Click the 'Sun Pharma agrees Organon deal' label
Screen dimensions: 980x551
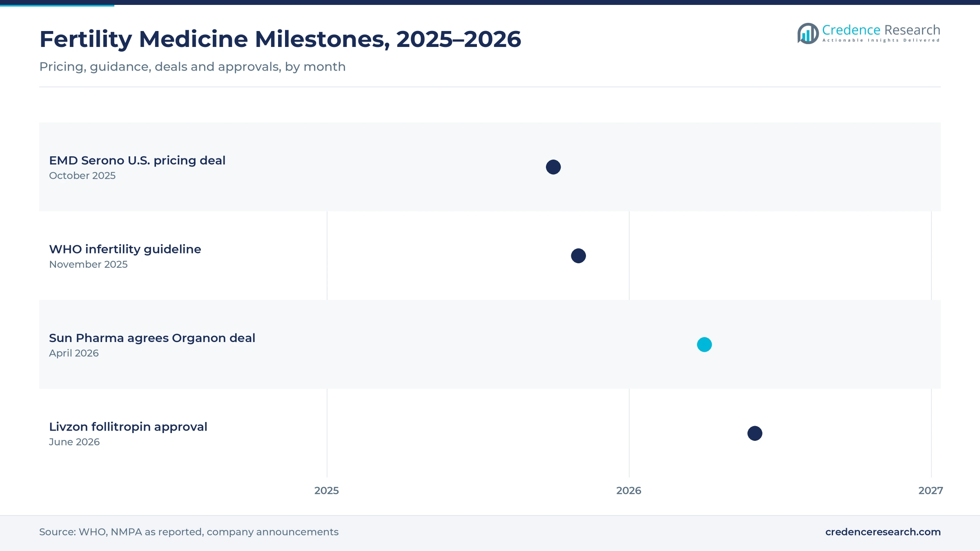tap(152, 338)
